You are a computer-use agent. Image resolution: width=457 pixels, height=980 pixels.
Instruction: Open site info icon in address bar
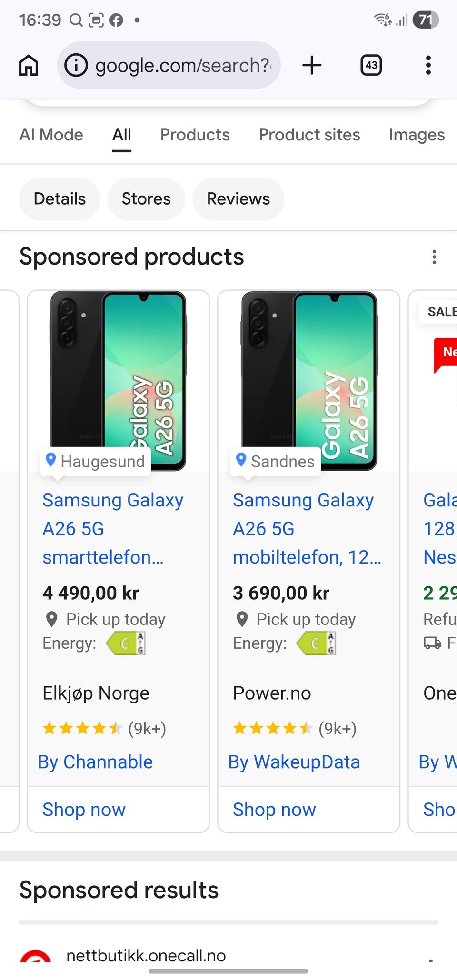[x=76, y=65]
